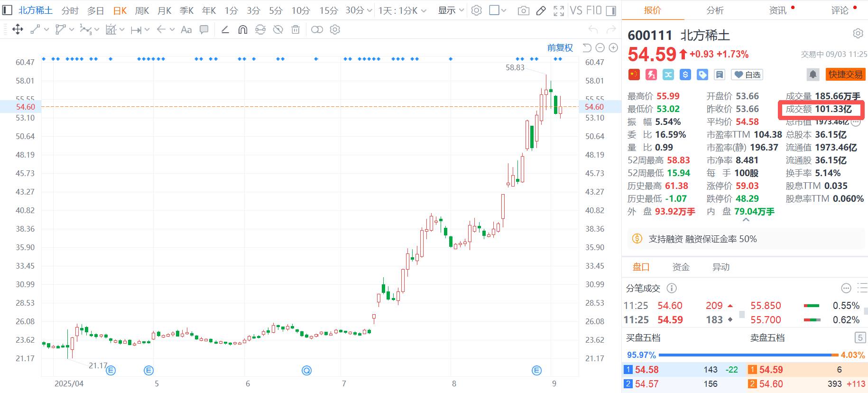This screenshot has width=868, height=393.
Task: Switch to 月K monthly chart tab
Action: tap(165, 10)
